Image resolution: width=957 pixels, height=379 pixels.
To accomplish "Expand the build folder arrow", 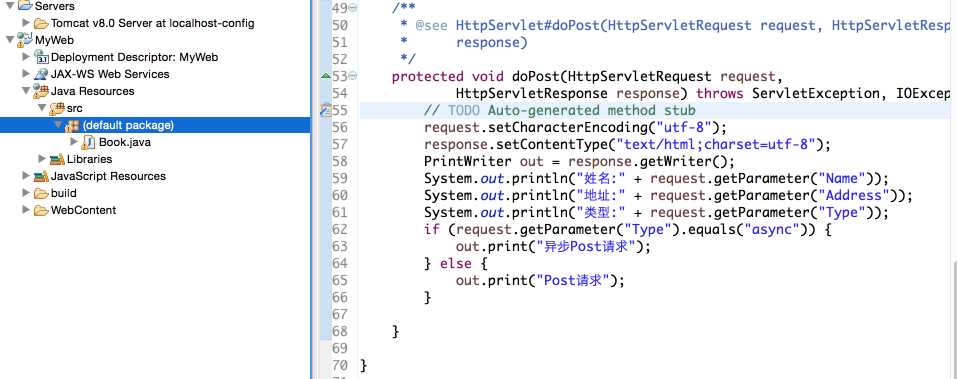I will [26, 193].
